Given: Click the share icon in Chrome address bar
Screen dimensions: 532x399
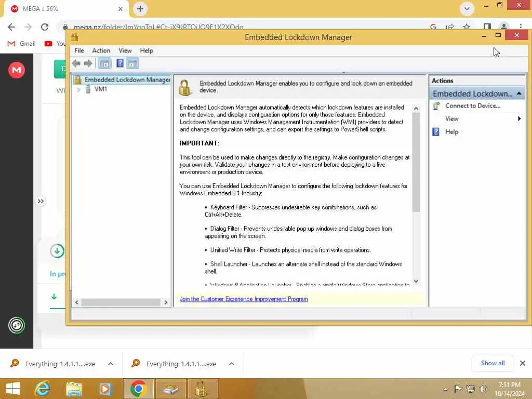Looking at the screenshot, I should coord(450,27).
